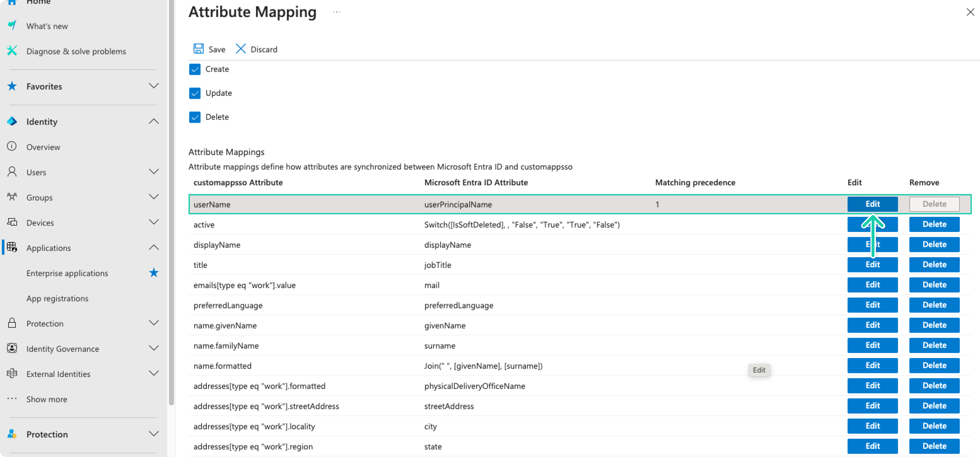Click the External Identities icon
980x457 pixels.
(x=12, y=373)
